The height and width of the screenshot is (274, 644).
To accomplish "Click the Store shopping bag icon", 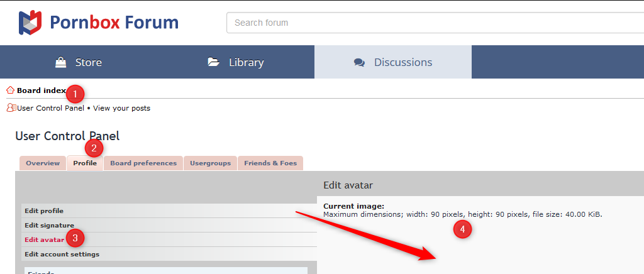I will (x=61, y=62).
